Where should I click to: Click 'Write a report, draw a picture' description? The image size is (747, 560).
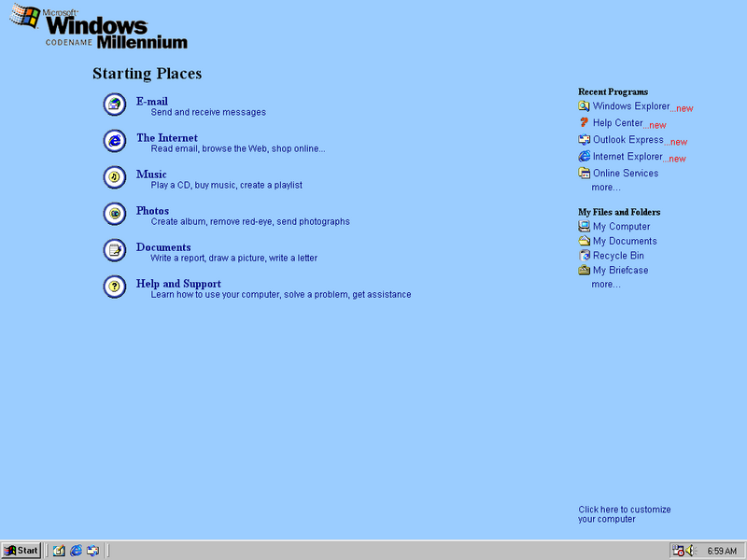pyautogui.click(x=234, y=259)
